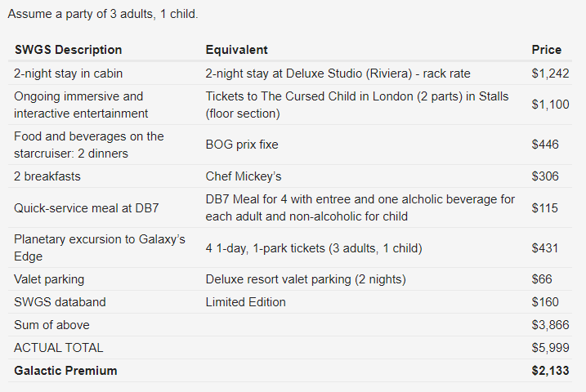Image resolution: width=586 pixels, height=392 pixels.
Task: Select 'Planetary excursion to Galaxy's Edge' cell
Action: coord(100,248)
